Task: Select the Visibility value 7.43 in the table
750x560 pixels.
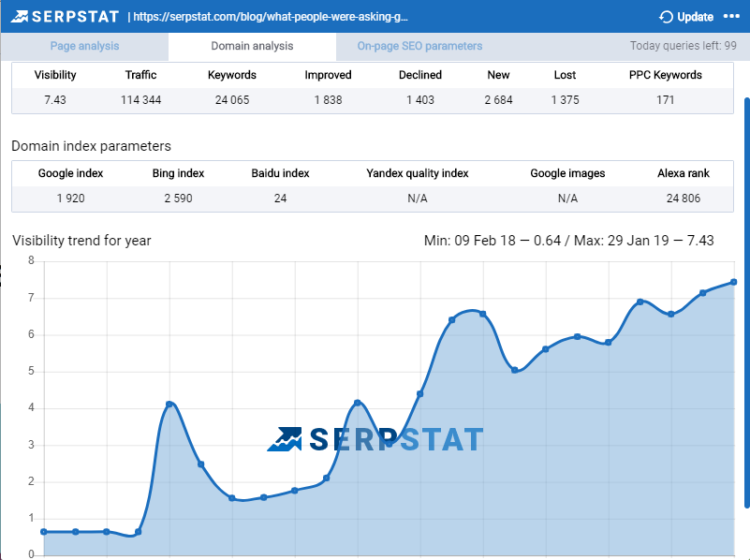Action: (x=55, y=100)
